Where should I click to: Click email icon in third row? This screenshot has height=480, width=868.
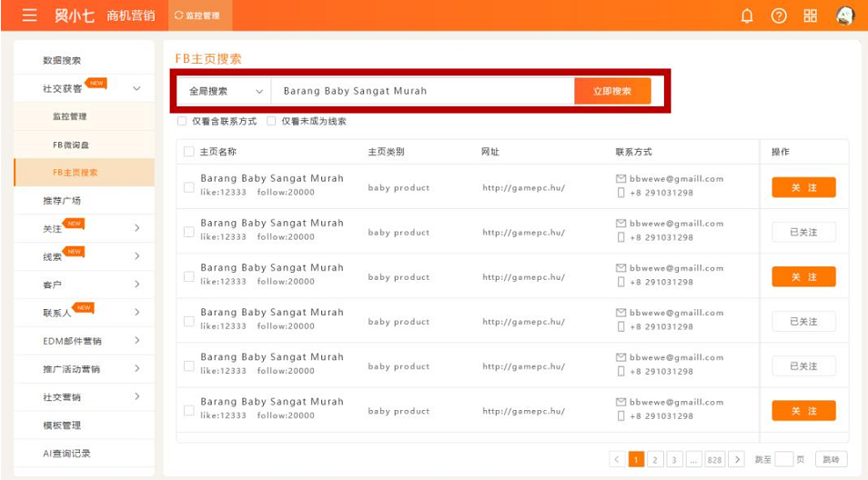(621, 267)
